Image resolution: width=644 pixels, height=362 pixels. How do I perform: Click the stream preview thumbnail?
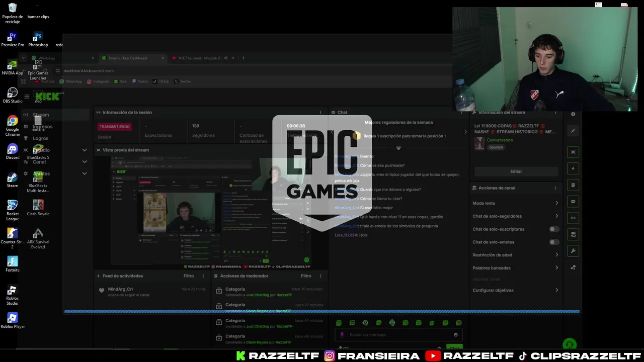tap(211, 212)
